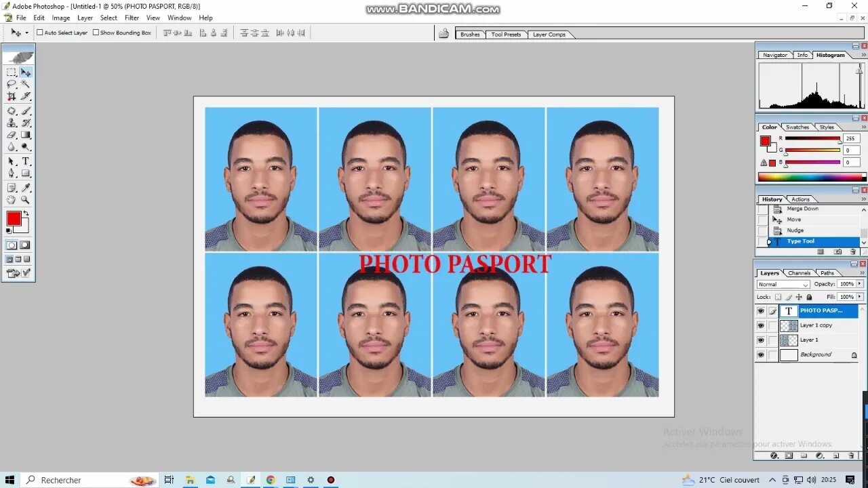
Task: Hide the Layer 1 copy layer
Action: click(x=761, y=326)
